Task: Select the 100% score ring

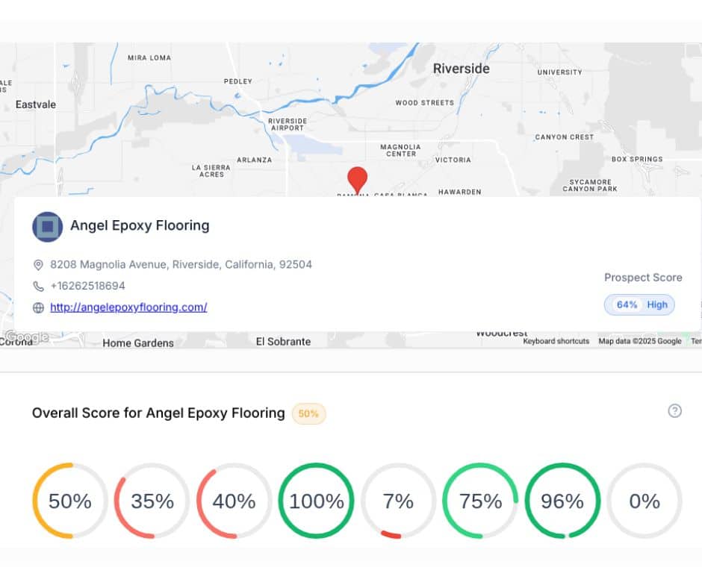Action: click(x=315, y=501)
